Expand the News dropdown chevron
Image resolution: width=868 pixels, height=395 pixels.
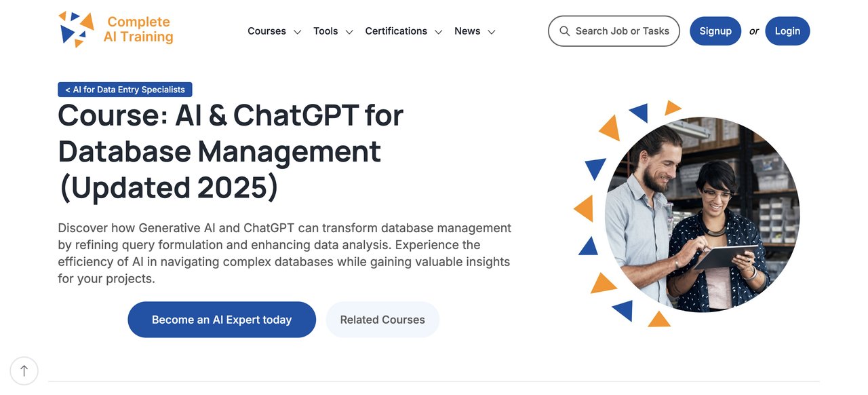click(492, 32)
